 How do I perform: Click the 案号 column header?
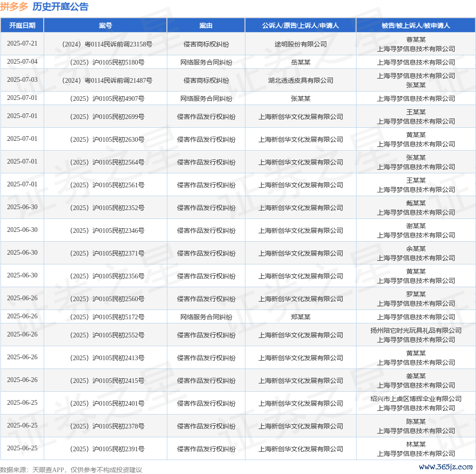[106, 26]
